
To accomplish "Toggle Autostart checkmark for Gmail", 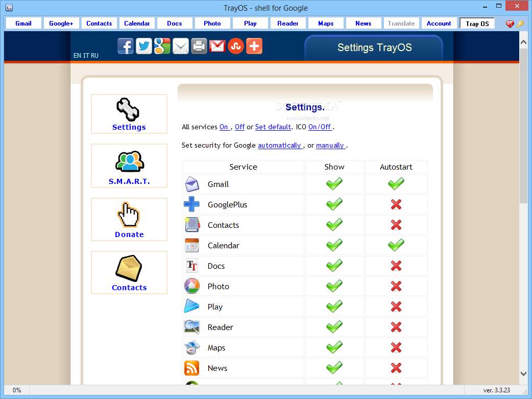I will pos(396,184).
